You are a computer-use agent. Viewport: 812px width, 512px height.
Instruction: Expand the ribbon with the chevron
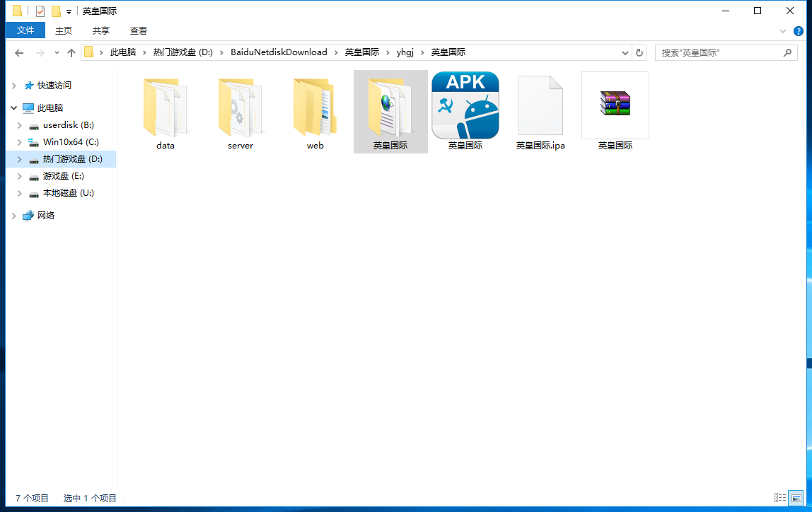(x=783, y=31)
